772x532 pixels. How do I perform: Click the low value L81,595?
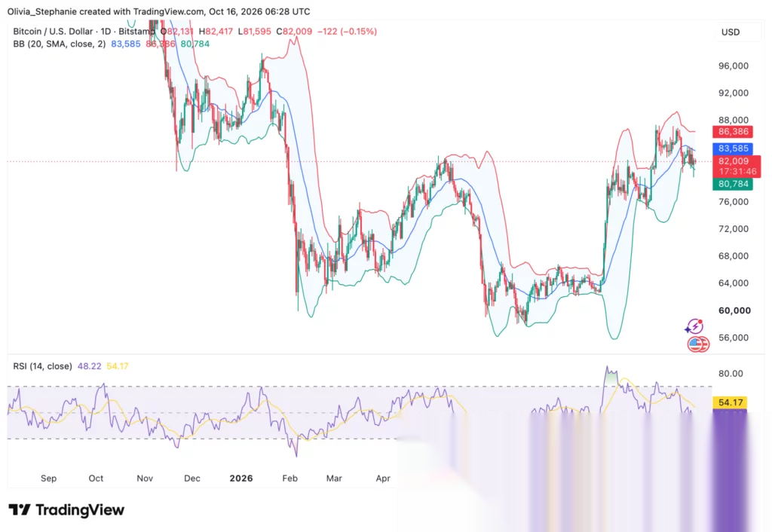point(255,31)
